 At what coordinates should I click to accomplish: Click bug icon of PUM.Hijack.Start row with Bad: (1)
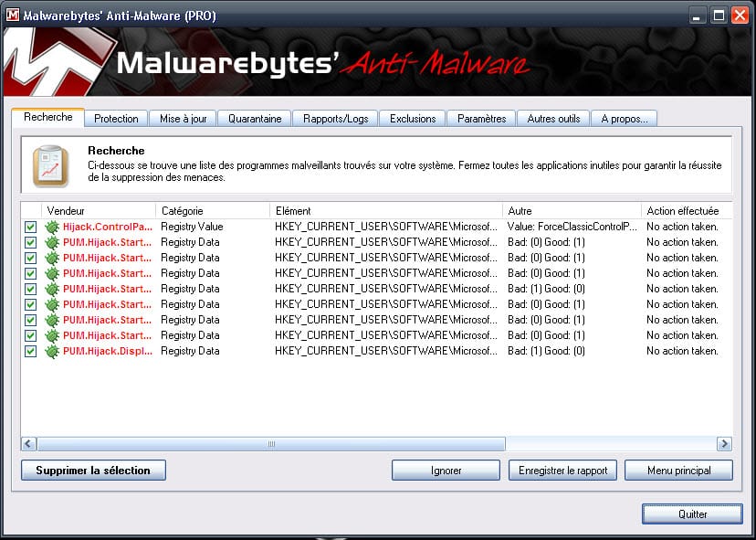[52, 289]
